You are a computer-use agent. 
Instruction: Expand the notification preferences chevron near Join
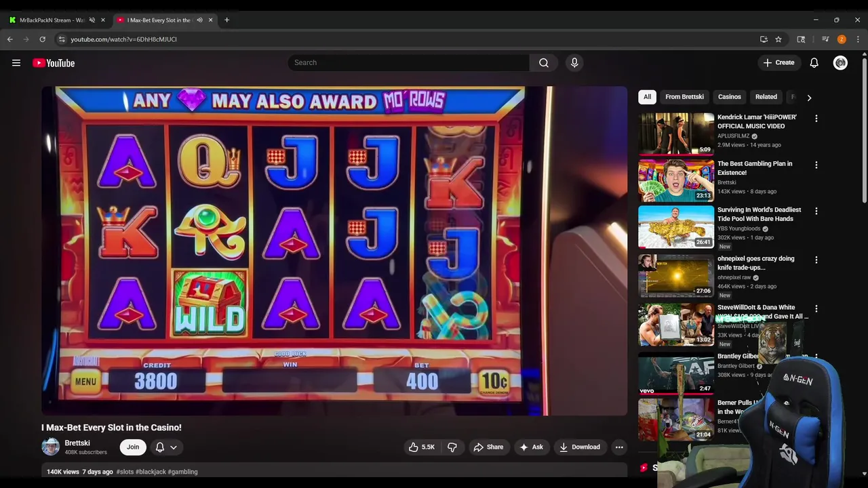tap(174, 447)
